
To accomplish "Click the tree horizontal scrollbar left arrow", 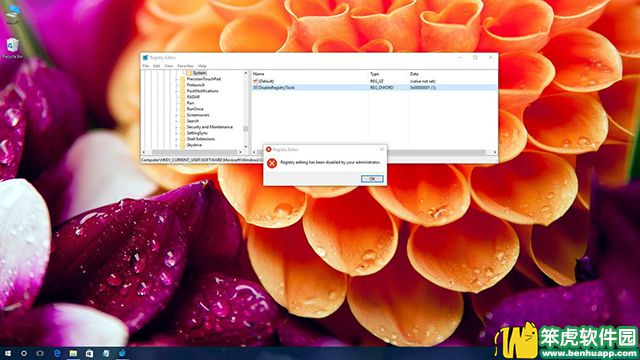I will [144, 152].
